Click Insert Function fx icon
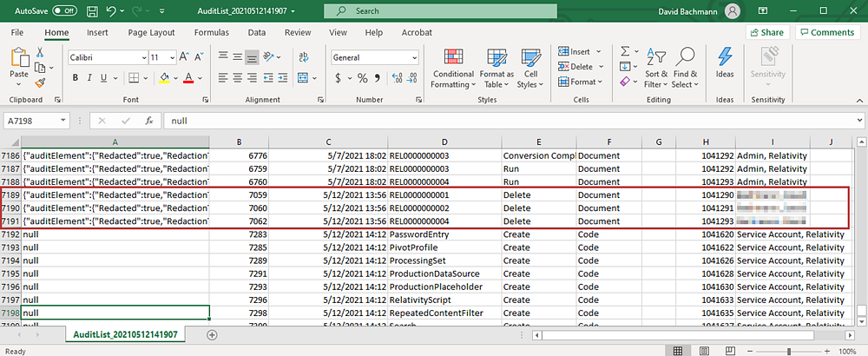The width and height of the screenshot is (868, 356). [149, 120]
